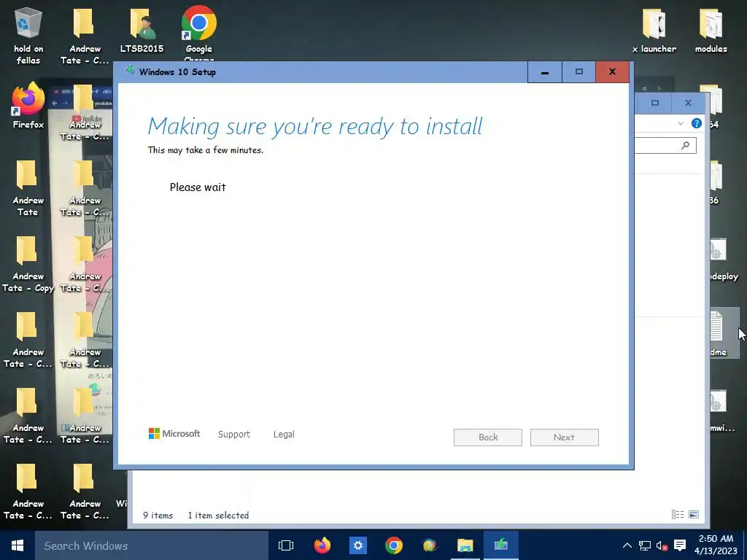Open the Support link in Setup
747x560 pixels.
(x=234, y=435)
